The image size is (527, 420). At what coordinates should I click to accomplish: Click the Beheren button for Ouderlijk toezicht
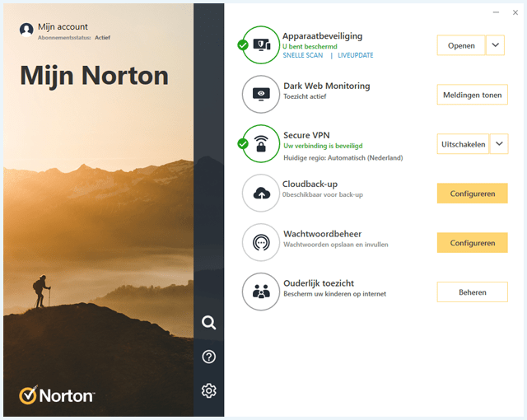click(x=472, y=292)
